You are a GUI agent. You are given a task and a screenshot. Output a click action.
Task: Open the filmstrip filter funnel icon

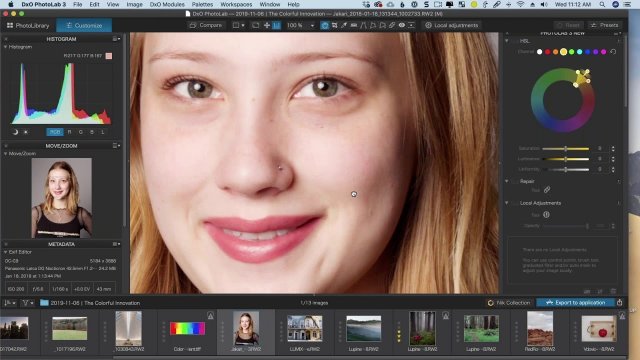click(x=27, y=303)
